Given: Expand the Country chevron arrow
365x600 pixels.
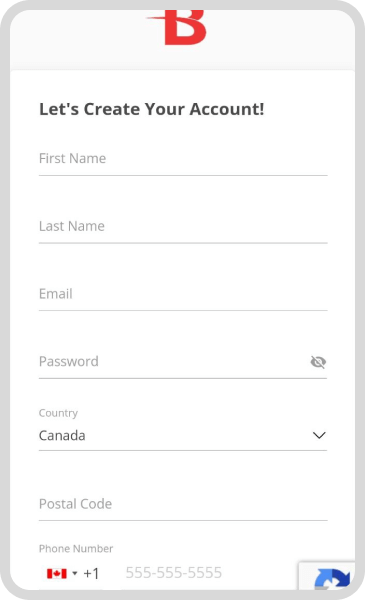Looking at the screenshot, I should [319, 435].
